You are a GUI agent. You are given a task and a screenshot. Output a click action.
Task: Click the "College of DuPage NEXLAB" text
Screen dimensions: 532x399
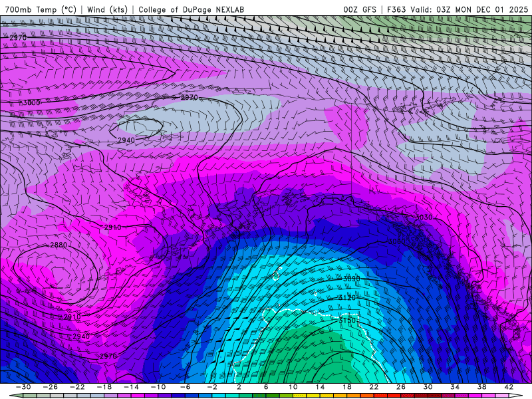tap(191, 9)
